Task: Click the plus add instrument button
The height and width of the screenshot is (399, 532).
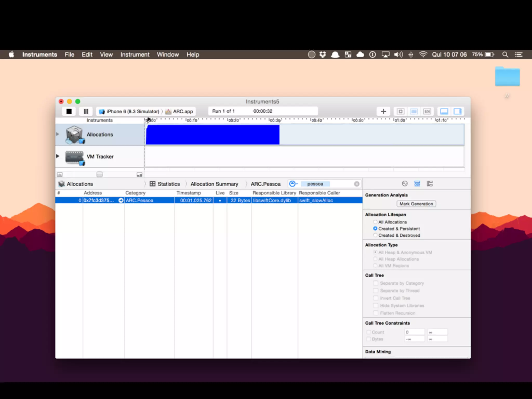Action: [x=383, y=111]
